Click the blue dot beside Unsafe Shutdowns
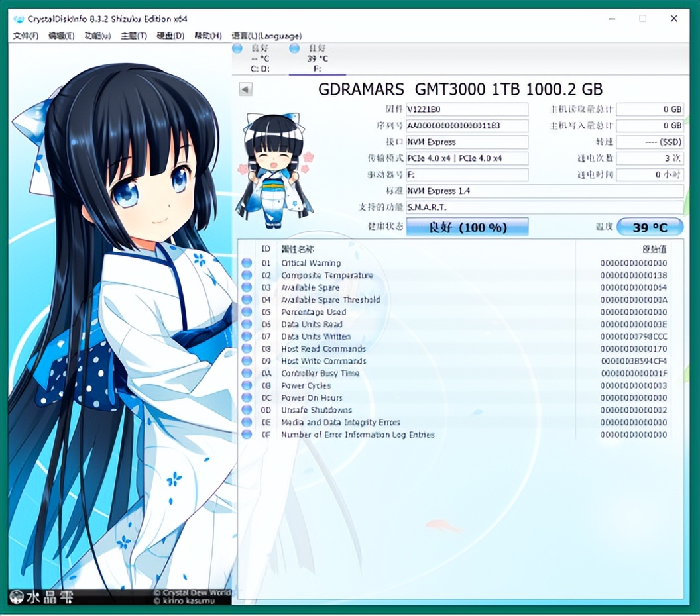This screenshot has width=700, height=616. (x=246, y=410)
